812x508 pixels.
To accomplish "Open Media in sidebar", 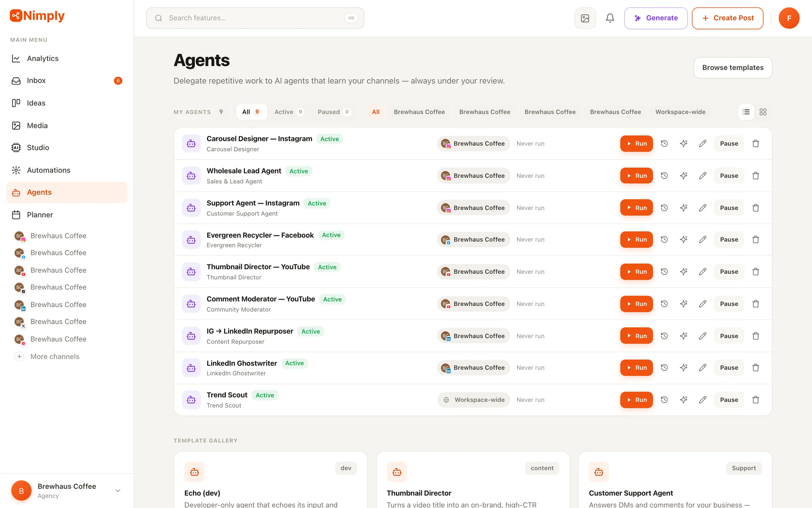I will pyautogui.click(x=67, y=126).
